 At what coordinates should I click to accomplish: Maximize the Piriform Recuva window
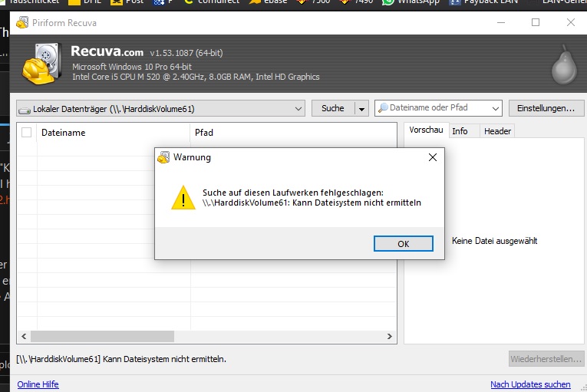(536, 22)
